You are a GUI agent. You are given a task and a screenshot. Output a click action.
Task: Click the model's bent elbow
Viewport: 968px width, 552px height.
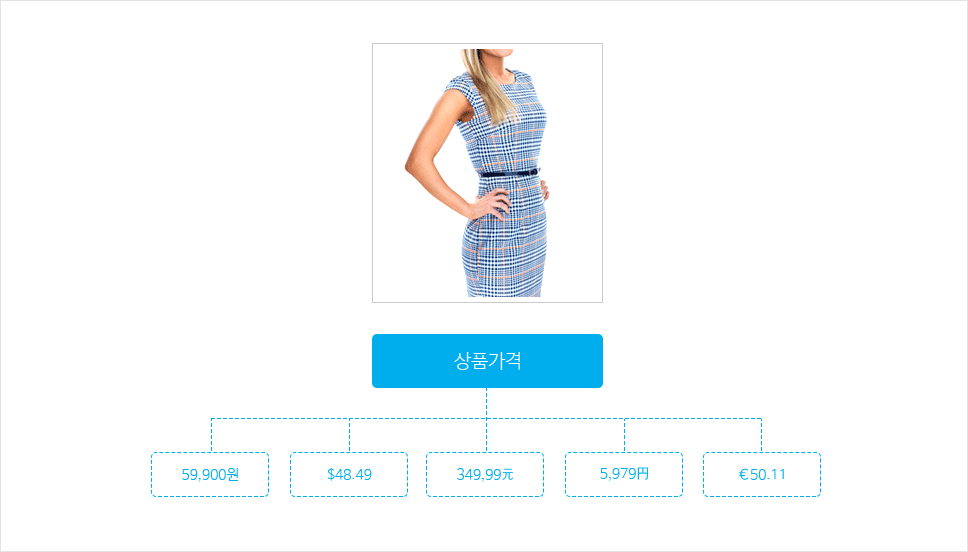pos(411,165)
